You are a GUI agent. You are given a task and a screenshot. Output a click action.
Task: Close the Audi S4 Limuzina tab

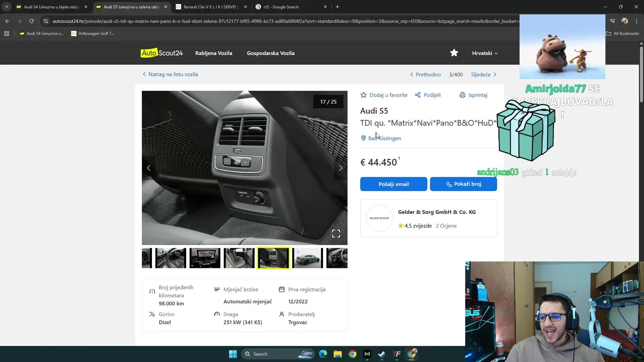pyautogui.click(x=86, y=7)
